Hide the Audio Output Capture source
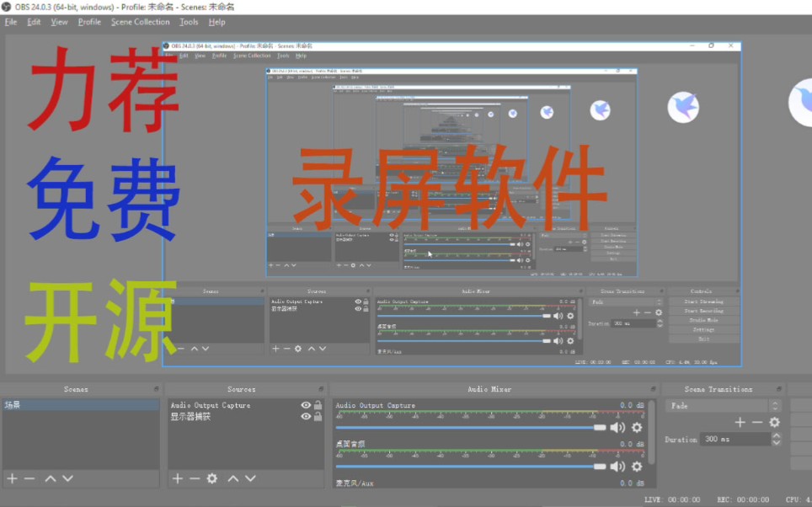This screenshot has height=507, width=812. 305,405
